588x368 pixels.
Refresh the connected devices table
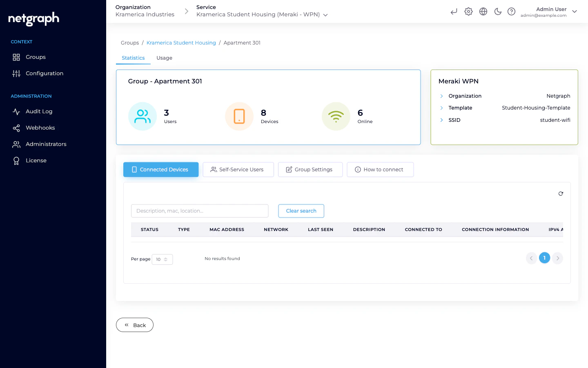[x=561, y=193]
